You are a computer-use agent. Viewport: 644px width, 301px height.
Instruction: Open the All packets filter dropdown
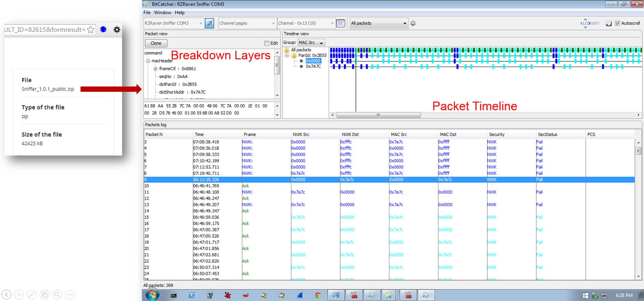[x=379, y=23]
